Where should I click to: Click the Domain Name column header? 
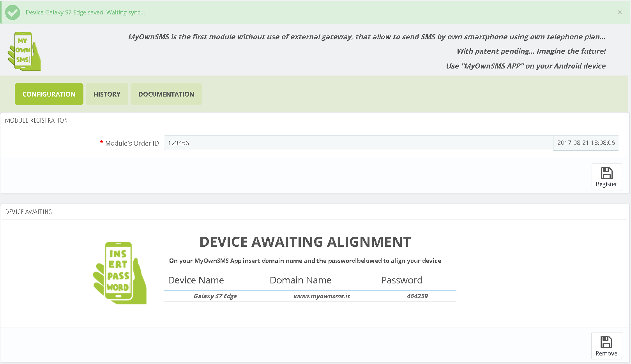pyautogui.click(x=300, y=280)
